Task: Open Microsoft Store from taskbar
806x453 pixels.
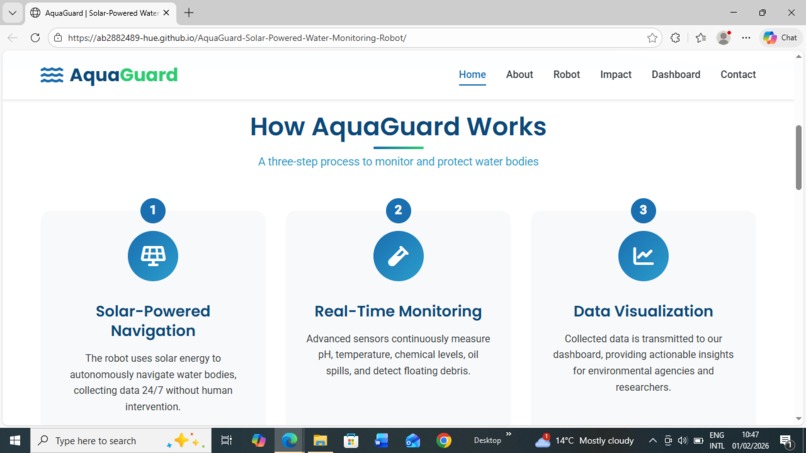Action: tap(351, 440)
